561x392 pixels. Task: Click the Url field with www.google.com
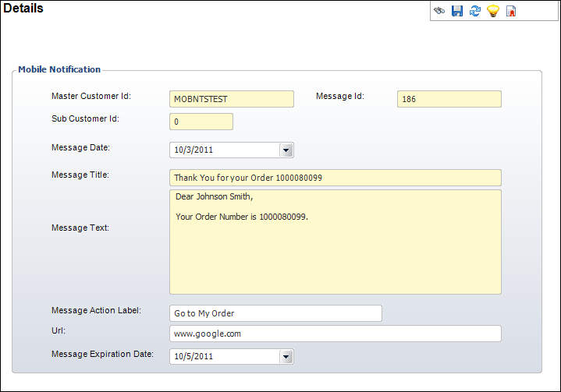pyautogui.click(x=335, y=334)
